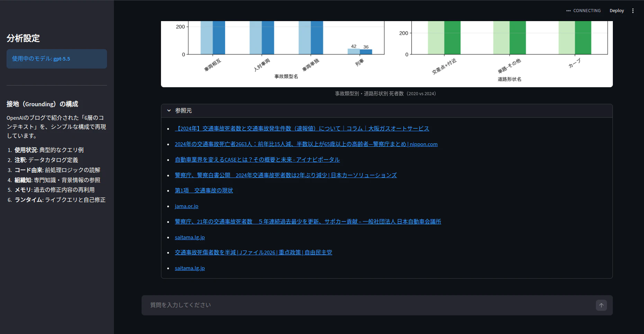
Task: Click the 使用状況 list item
Action: click(x=49, y=150)
